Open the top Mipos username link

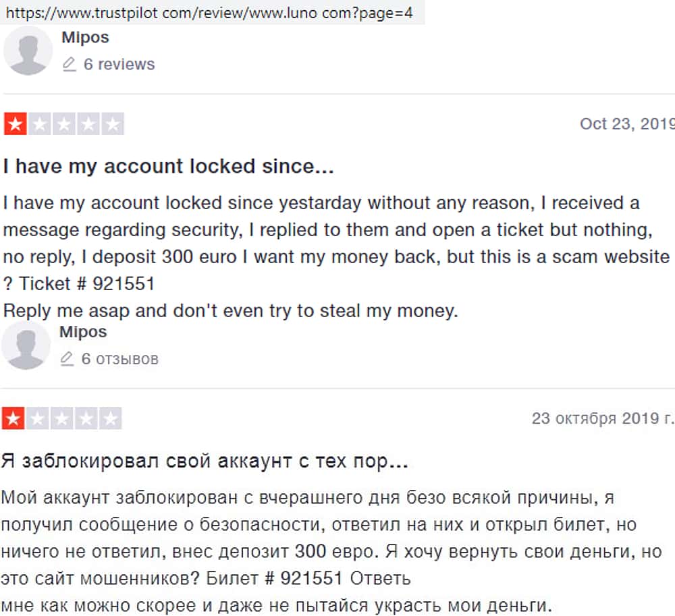85,37
